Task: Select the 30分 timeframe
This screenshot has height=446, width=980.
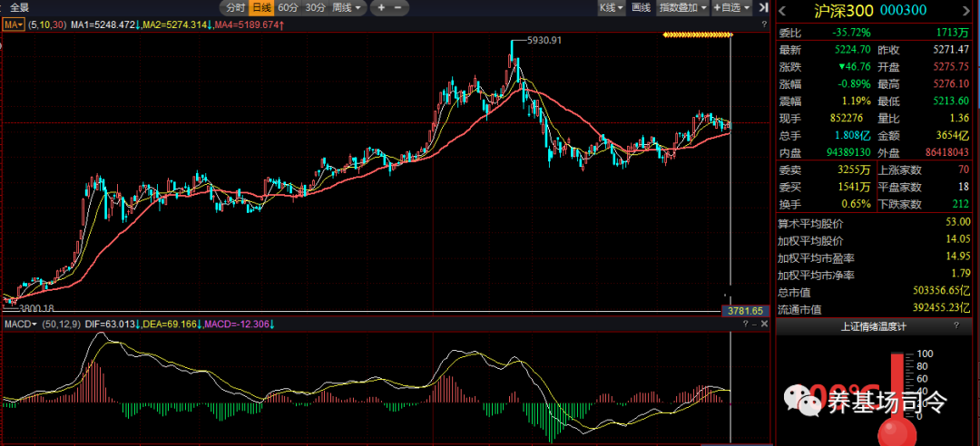Action: pyautogui.click(x=315, y=7)
